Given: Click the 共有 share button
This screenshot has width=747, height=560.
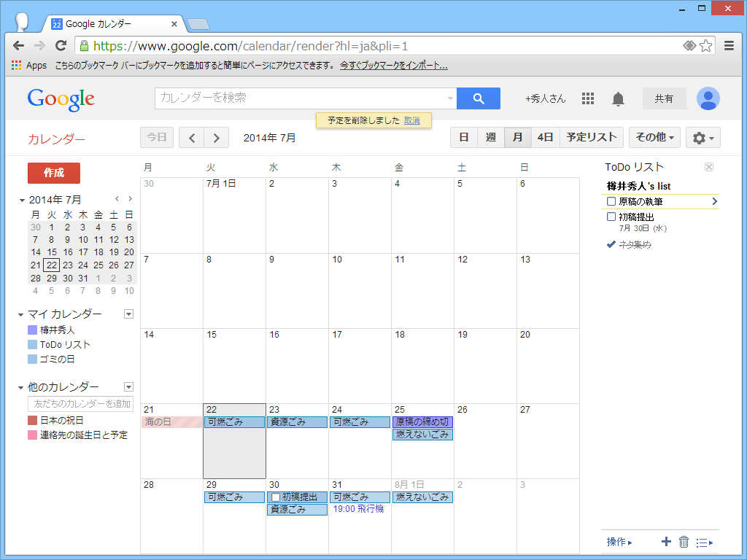Looking at the screenshot, I should (x=664, y=98).
